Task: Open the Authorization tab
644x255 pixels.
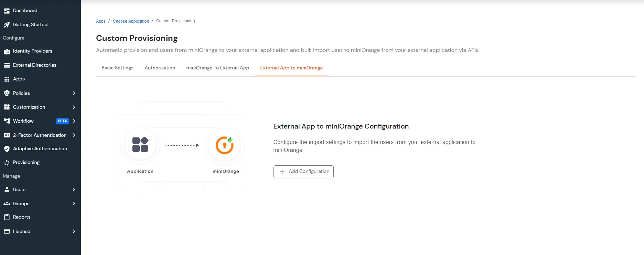Action: point(160,68)
